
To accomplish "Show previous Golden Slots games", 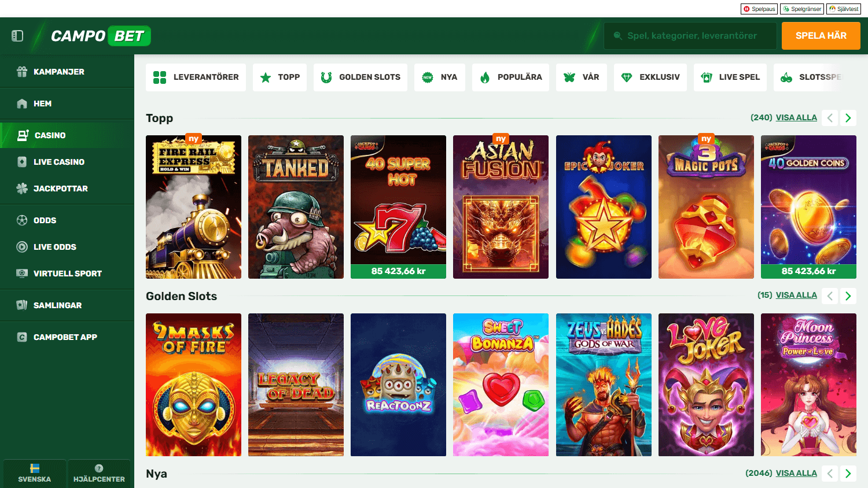I will [x=830, y=296].
